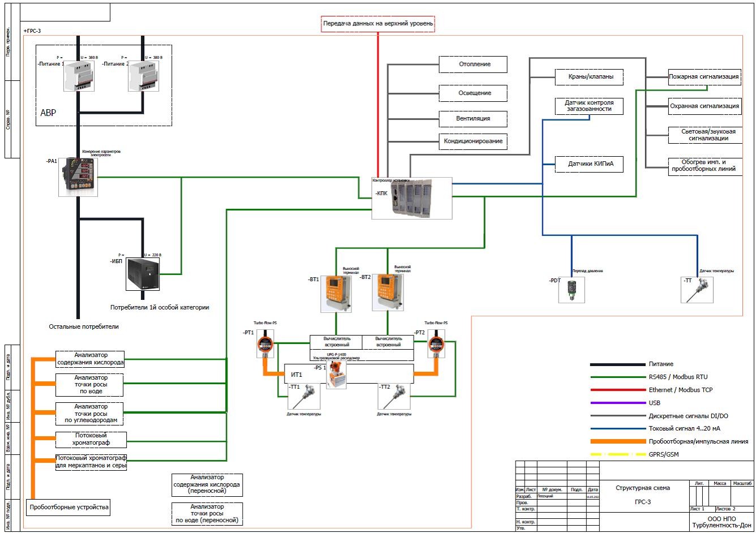This screenshot has height=533, width=756.
Task: Click the -PA1 power meter device image
Action: [78, 177]
